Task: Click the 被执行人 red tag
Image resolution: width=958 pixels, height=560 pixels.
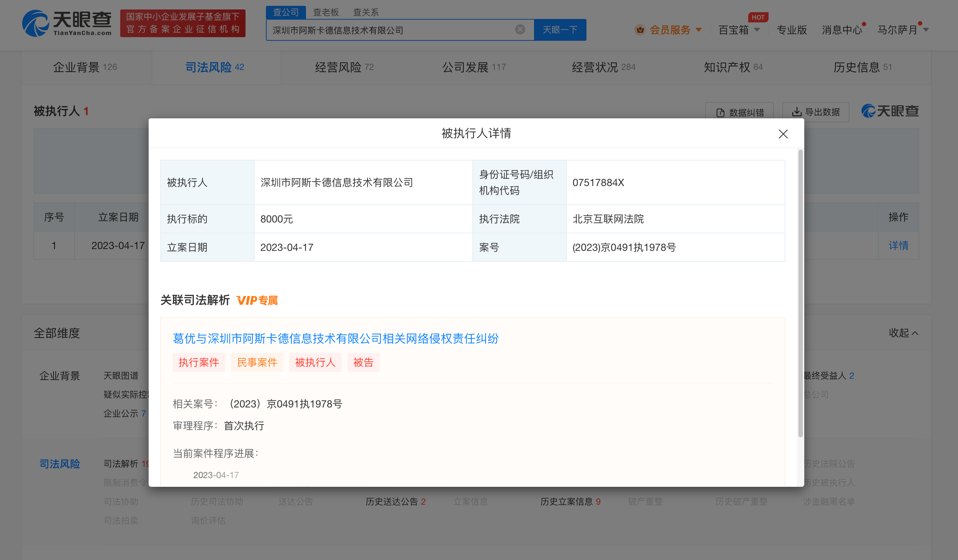Action: 315,362
